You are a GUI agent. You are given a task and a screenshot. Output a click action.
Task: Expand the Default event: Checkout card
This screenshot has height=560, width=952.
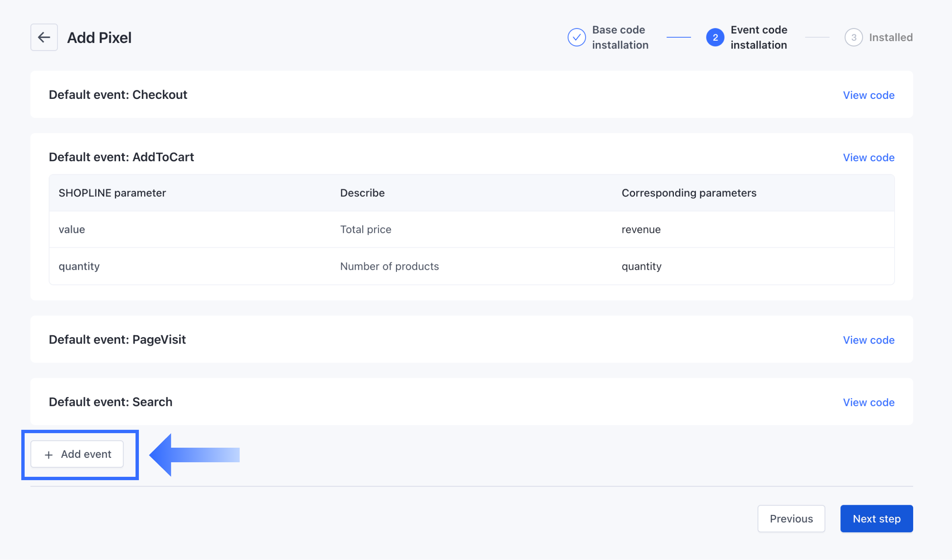[x=118, y=95]
